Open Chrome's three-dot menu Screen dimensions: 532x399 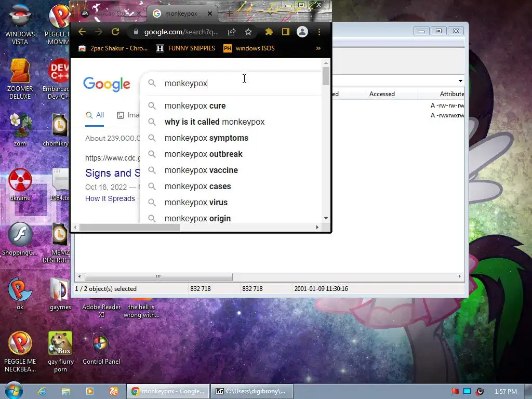[319, 32]
